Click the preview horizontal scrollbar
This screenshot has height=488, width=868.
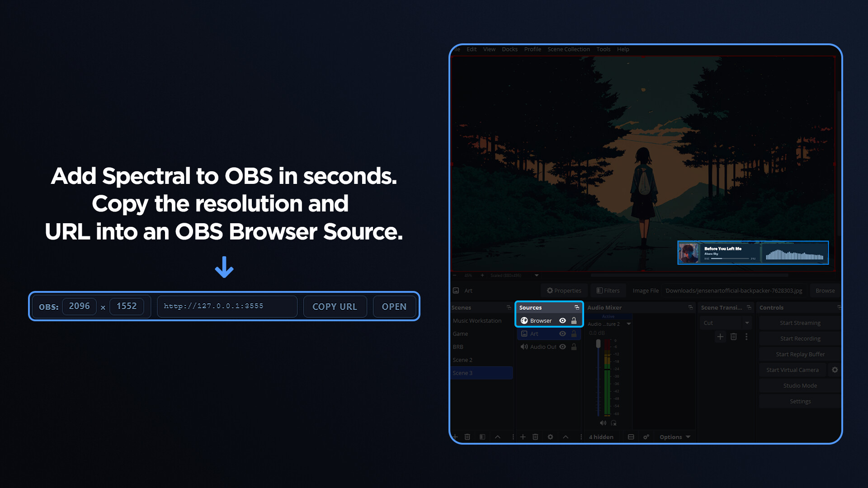click(x=689, y=275)
